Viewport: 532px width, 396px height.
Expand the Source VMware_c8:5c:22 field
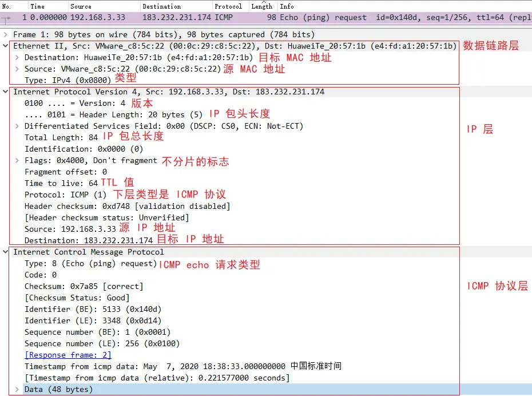pos(17,69)
